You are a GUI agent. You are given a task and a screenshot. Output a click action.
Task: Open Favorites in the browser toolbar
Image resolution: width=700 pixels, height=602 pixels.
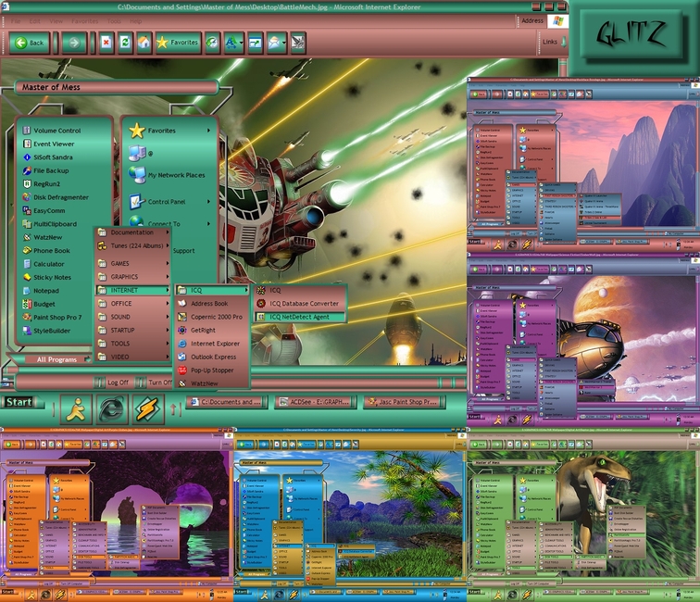(177, 43)
